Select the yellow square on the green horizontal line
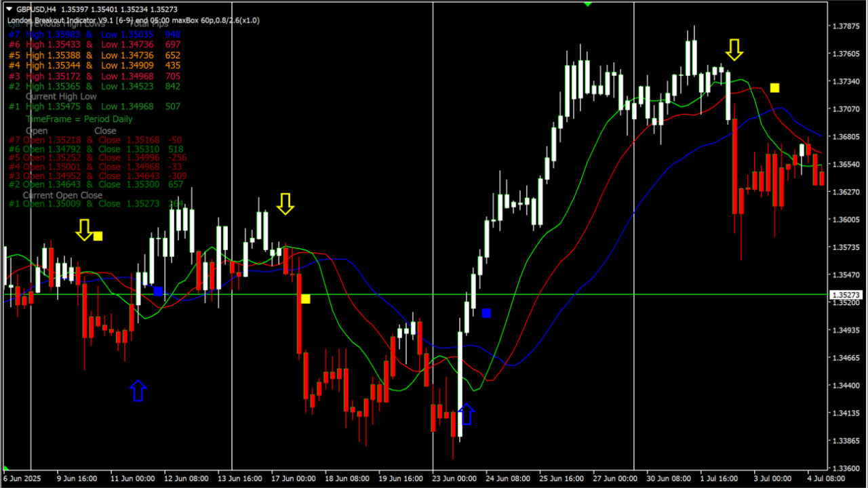The image size is (868, 488). [x=306, y=299]
